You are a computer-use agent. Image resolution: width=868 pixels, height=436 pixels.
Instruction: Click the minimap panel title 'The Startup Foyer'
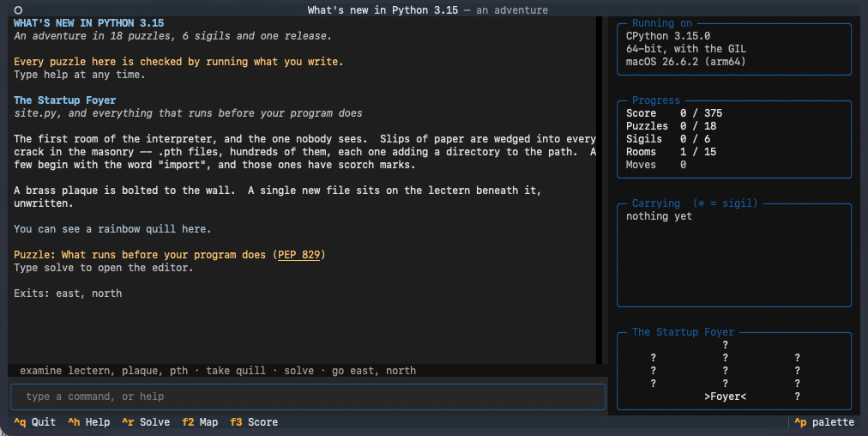(683, 332)
